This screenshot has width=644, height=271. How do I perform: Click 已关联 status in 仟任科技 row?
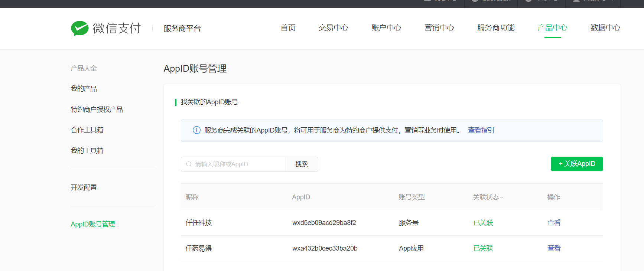(x=483, y=223)
